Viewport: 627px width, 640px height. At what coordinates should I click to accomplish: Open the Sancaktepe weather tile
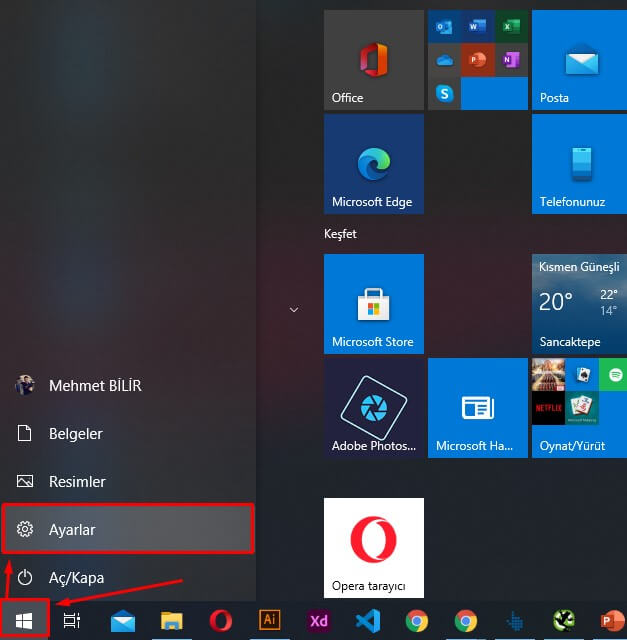tap(579, 304)
